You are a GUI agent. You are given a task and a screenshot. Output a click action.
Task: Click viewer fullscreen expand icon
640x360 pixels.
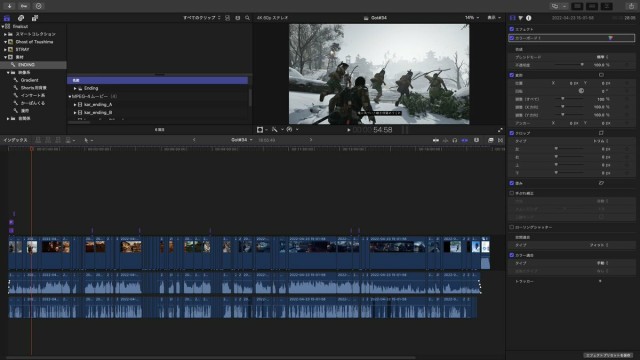pyautogui.click(x=500, y=130)
